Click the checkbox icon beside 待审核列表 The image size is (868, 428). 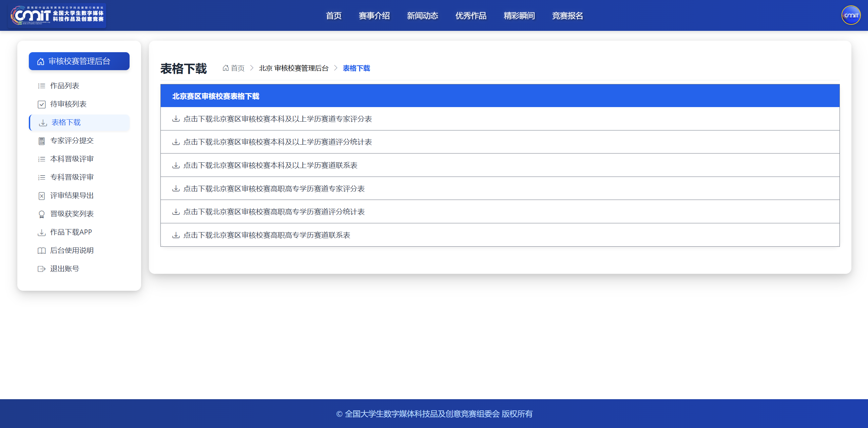tap(41, 104)
